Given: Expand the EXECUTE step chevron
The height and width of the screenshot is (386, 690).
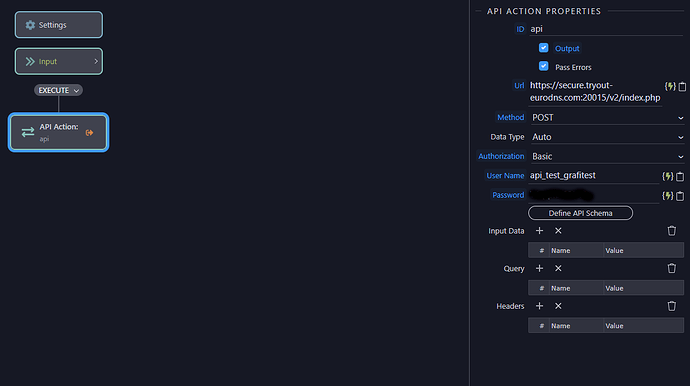Looking at the screenshot, I should tap(76, 91).
